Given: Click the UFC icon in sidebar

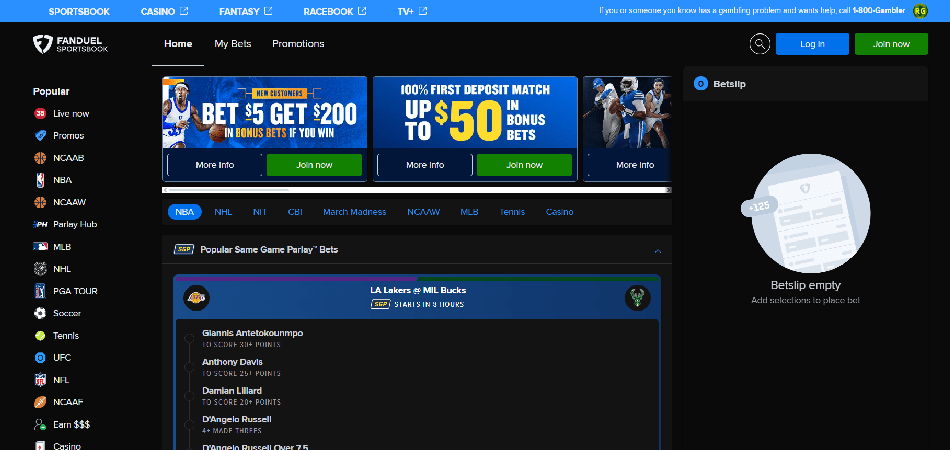Looking at the screenshot, I should [x=40, y=357].
